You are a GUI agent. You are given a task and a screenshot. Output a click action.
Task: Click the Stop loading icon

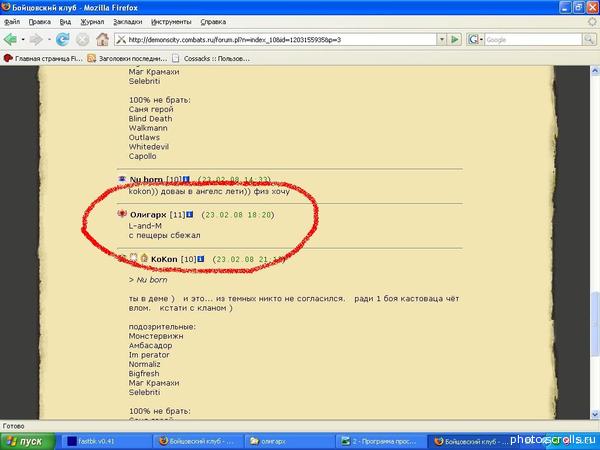[x=82, y=39]
